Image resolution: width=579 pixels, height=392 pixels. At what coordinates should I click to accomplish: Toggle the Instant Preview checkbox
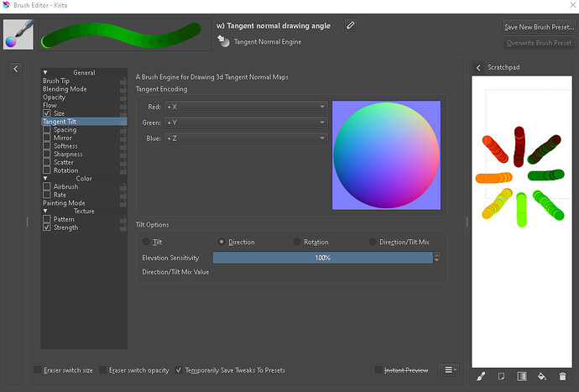[x=378, y=370]
